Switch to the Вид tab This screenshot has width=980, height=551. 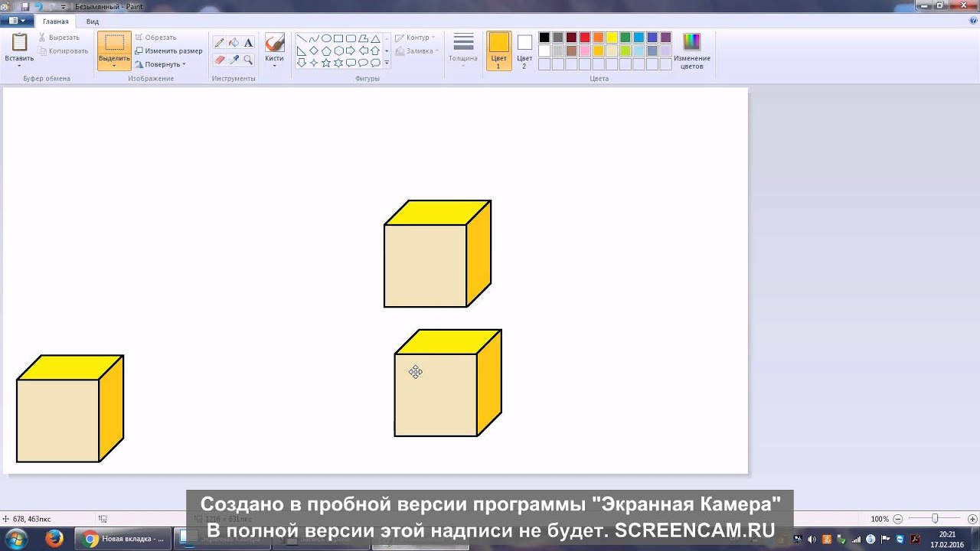pos(93,21)
